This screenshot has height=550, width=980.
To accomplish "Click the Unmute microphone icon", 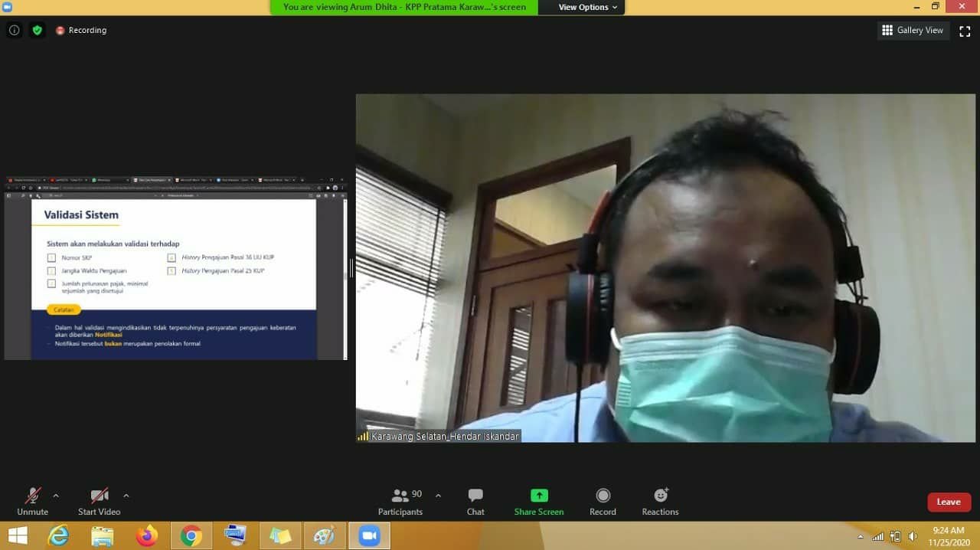I will tap(32, 496).
